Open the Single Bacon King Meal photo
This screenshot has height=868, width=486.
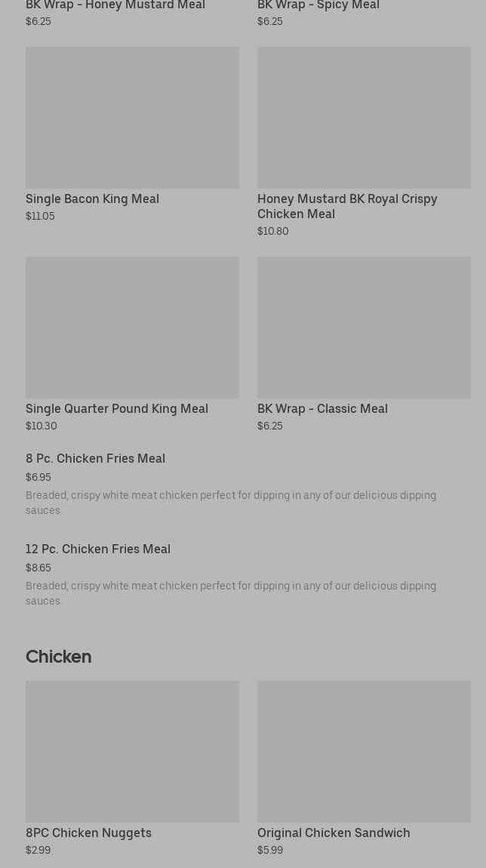(132, 118)
